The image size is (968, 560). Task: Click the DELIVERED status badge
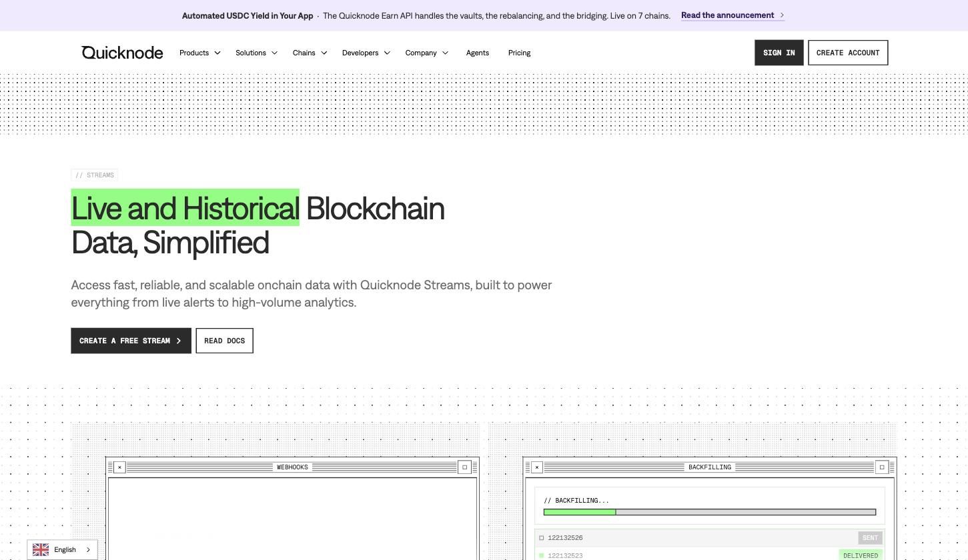[x=861, y=555]
